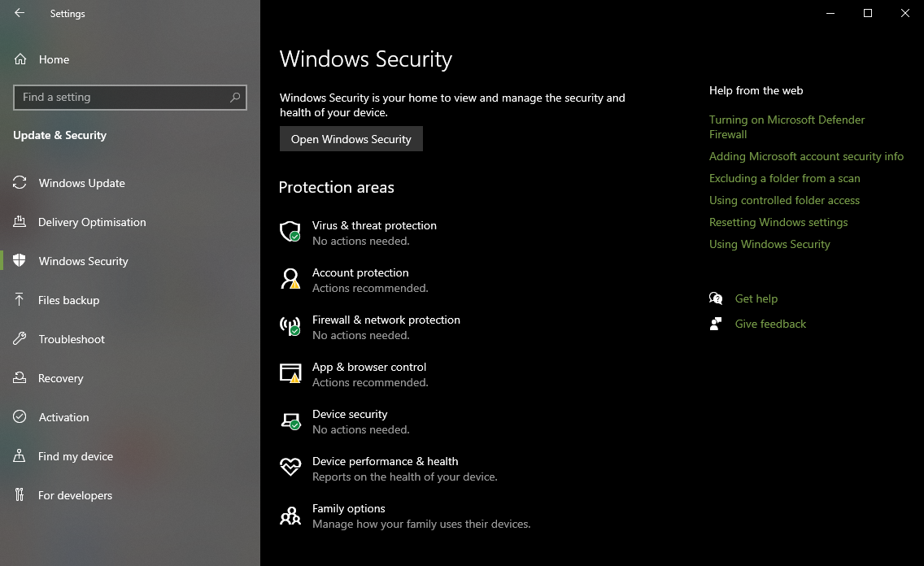Click the Account protection person icon
Screen dimensions: 924x566
[x=290, y=279]
